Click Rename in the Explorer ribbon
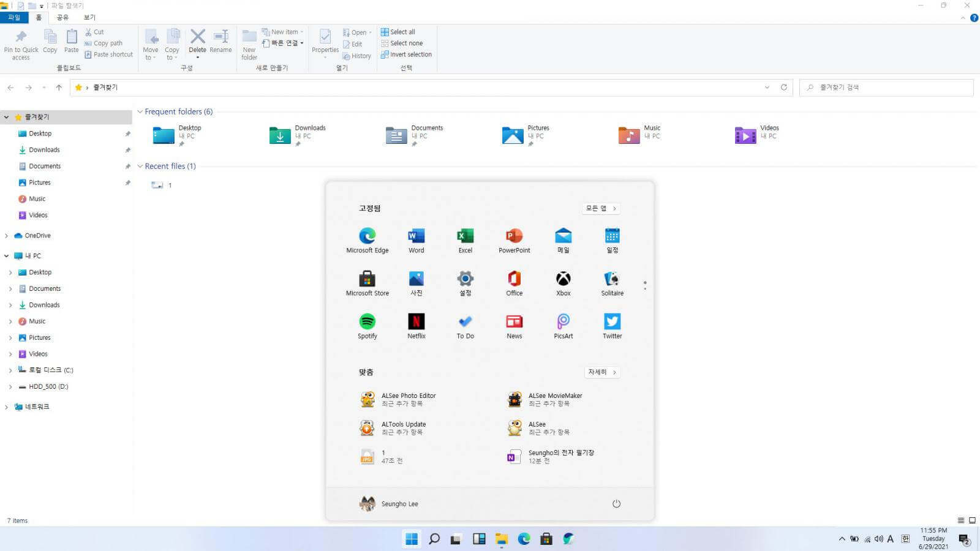 [221, 42]
